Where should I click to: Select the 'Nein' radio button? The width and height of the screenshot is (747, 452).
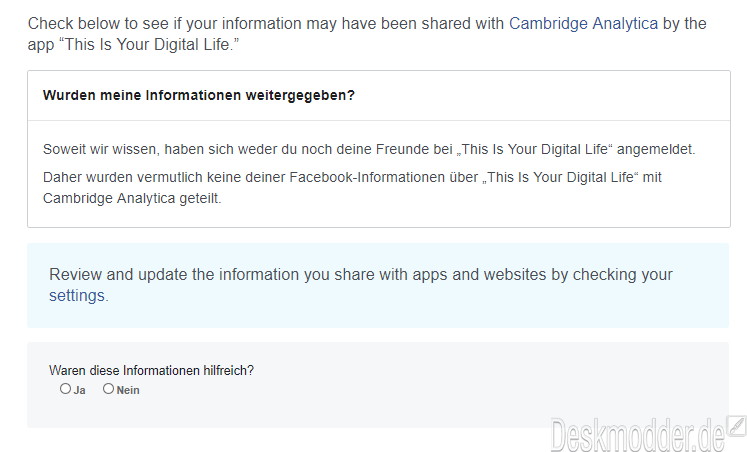[x=109, y=389]
